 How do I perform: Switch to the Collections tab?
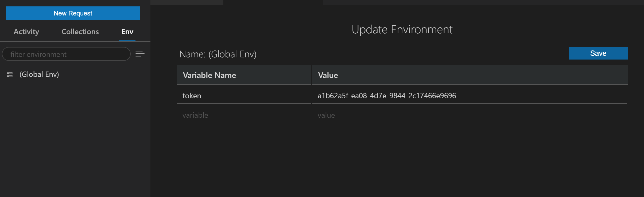click(80, 31)
